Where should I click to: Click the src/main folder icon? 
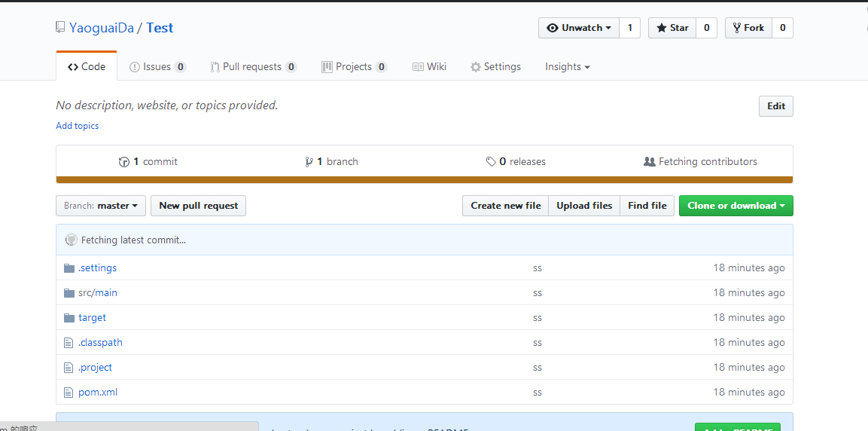(69, 293)
